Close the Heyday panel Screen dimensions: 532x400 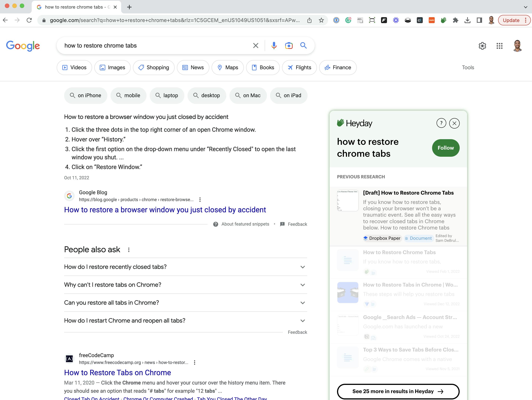coord(454,123)
